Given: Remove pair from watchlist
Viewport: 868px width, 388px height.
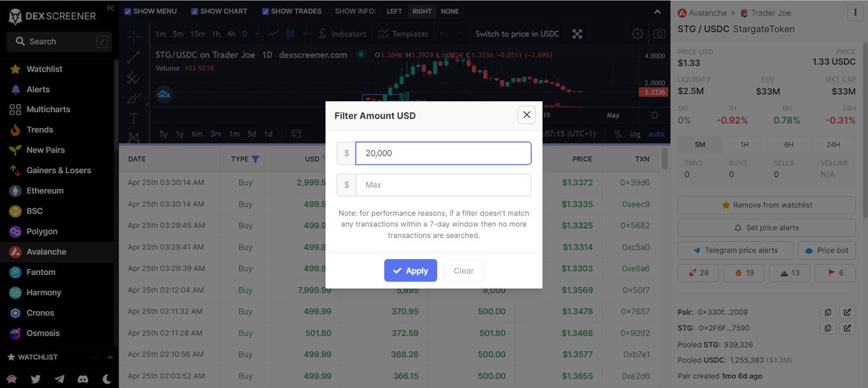Looking at the screenshot, I should pyautogui.click(x=767, y=205).
